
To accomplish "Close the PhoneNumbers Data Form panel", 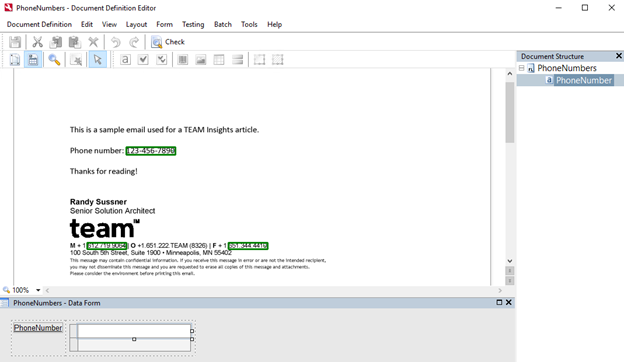I will click(x=509, y=302).
